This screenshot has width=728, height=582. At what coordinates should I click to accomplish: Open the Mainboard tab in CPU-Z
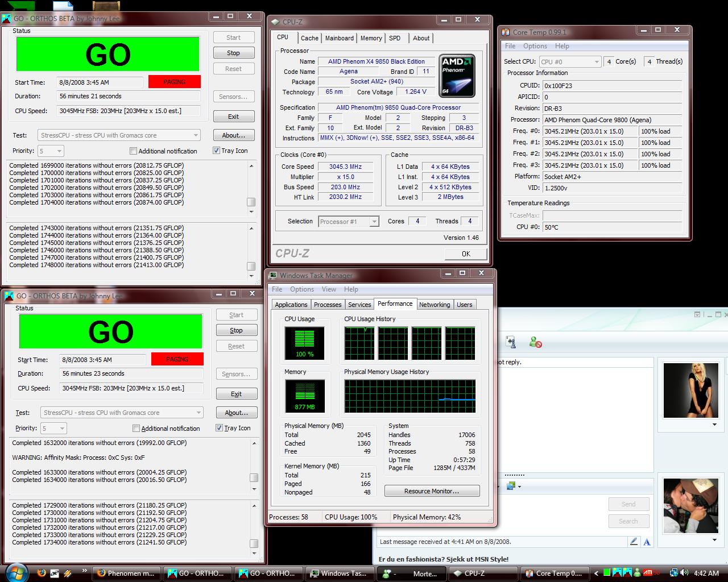340,38
